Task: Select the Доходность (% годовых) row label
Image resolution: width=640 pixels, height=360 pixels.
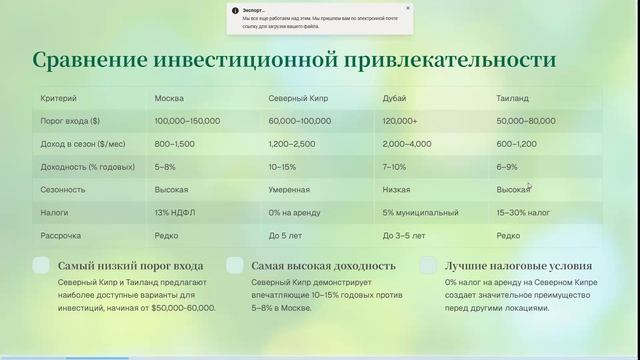Action: click(87, 167)
